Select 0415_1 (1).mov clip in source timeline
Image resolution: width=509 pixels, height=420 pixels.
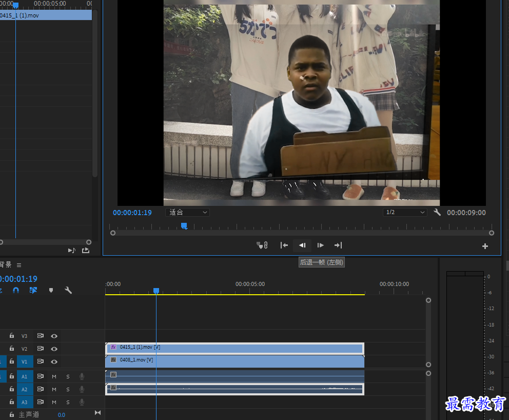[x=46, y=15]
